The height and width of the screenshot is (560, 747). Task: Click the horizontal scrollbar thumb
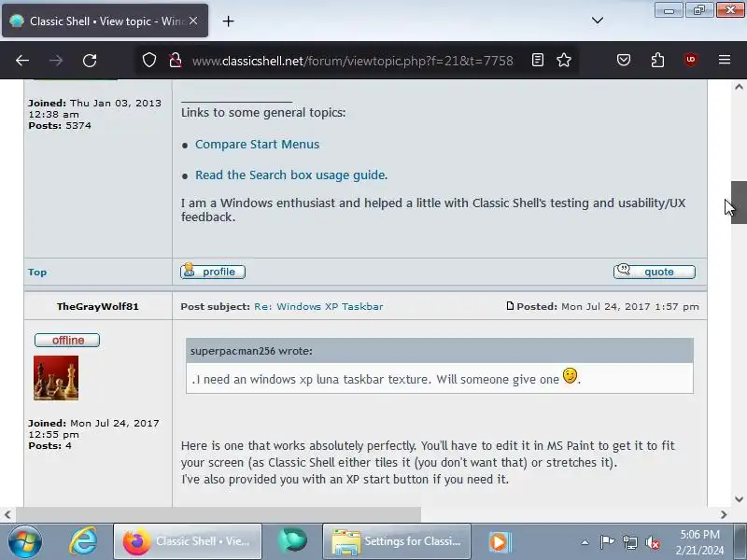pyautogui.click(x=218, y=514)
